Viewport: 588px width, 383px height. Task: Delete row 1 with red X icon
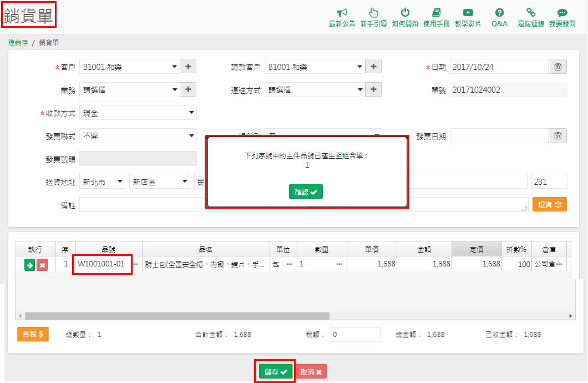42,265
